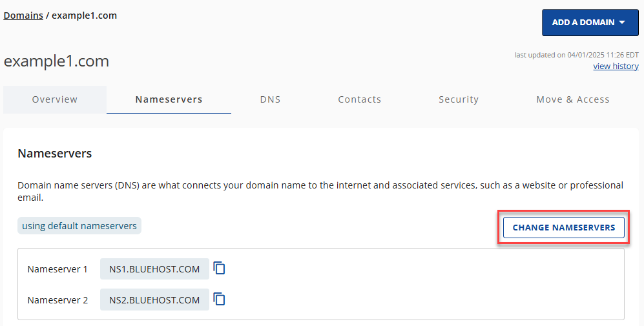The image size is (644, 326).
Task: Open the view history link
Action: (x=616, y=66)
